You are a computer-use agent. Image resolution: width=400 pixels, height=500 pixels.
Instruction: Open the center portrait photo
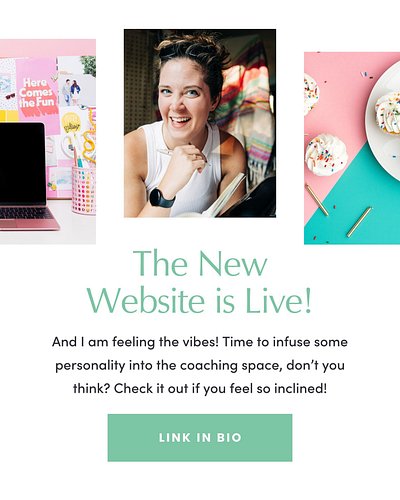200,123
